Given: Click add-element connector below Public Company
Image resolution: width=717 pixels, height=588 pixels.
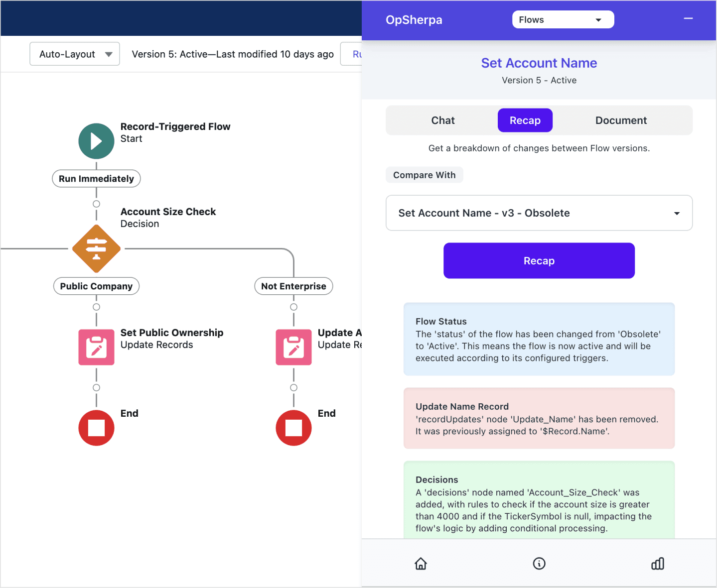Looking at the screenshot, I should (96, 307).
